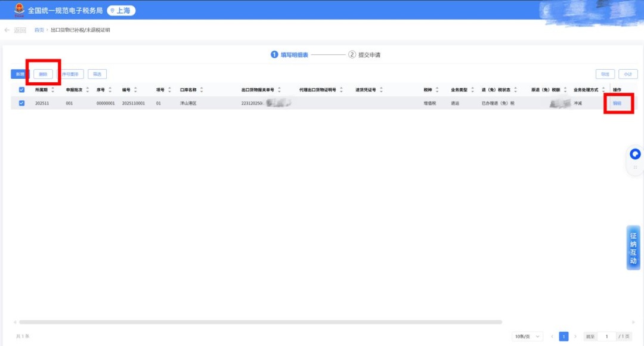Select step 2 提交申请
The image size is (644, 346).
pyautogui.click(x=364, y=55)
